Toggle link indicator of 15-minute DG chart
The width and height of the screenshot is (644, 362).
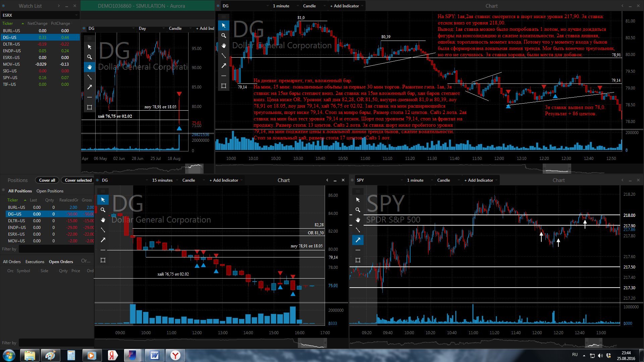coord(97,180)
